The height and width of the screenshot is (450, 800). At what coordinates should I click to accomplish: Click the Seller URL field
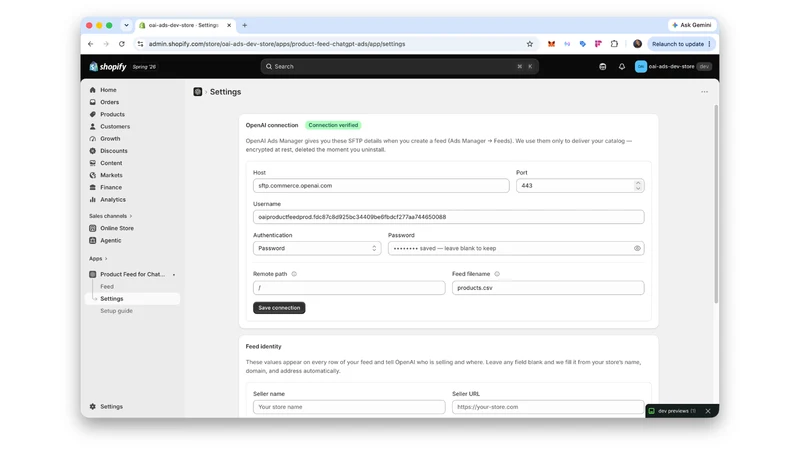coord(548,407)
